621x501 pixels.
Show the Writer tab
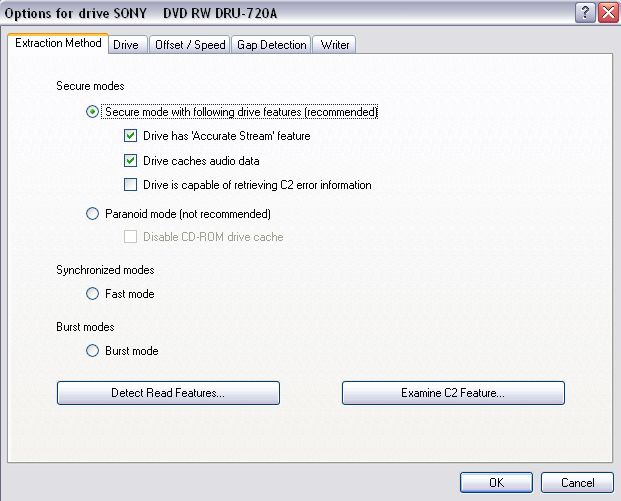(333, 45)
